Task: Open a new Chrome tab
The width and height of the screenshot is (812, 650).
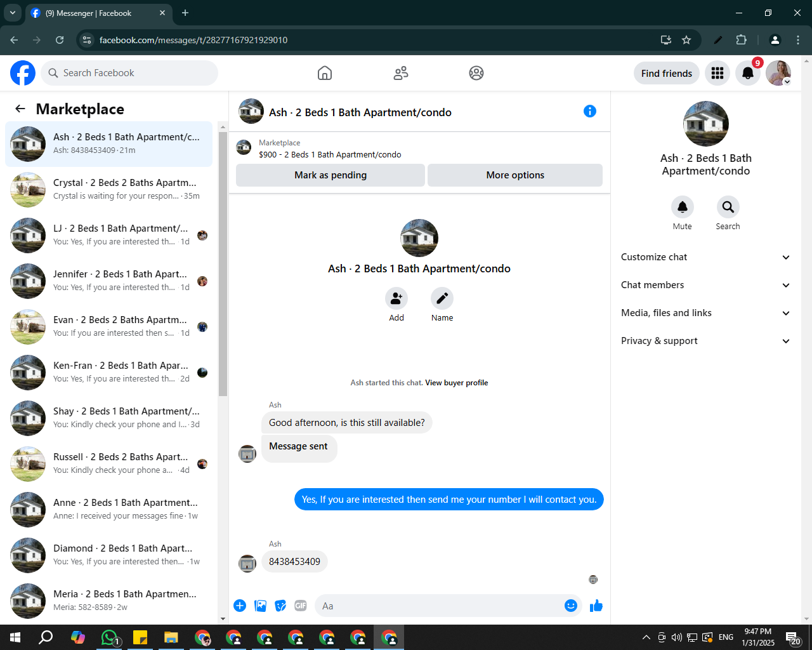Action: tap(185, 13)
